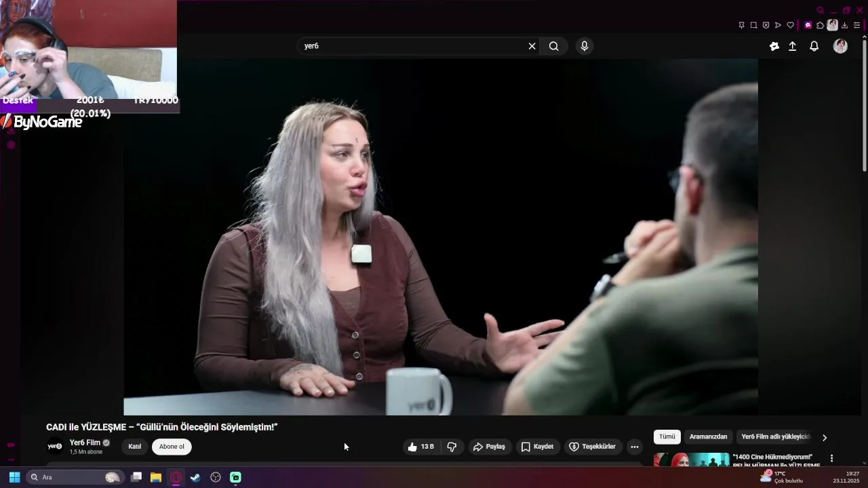
Task: Click the 1,5 Mn abone subscriber count
Action: [86, 452]
